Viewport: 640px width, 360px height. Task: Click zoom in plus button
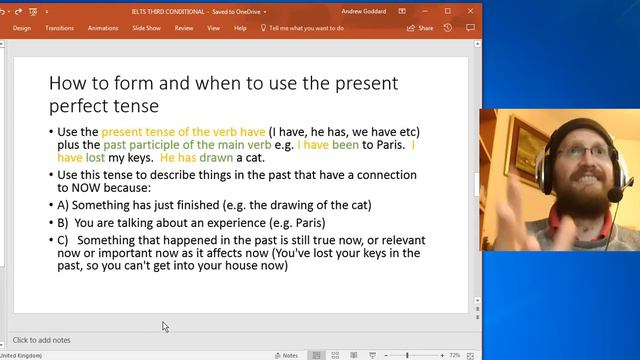(442, 356)
